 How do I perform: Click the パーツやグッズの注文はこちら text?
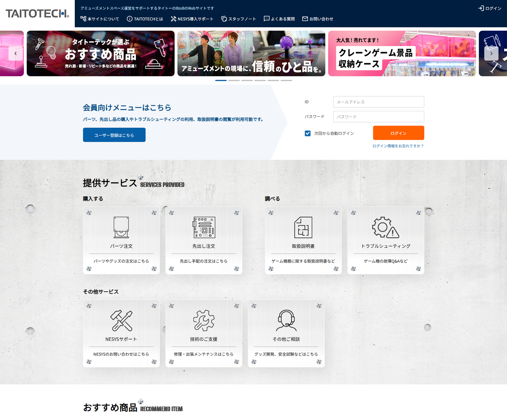(121, 261)
